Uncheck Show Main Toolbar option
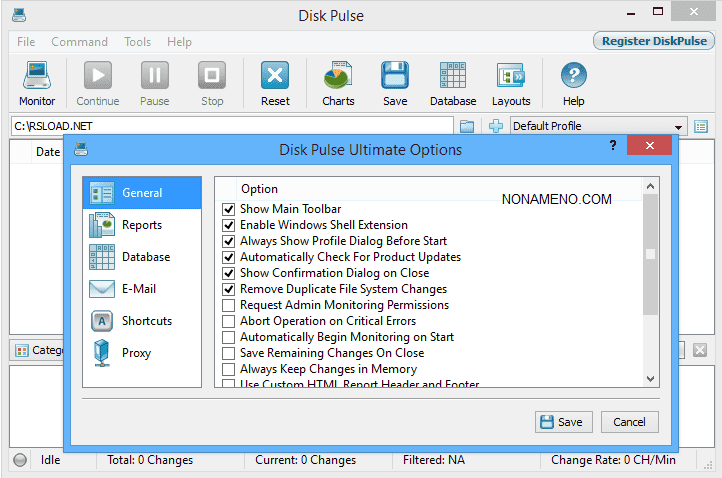Viewport: 722px width, 478px height. pos(229,209)
